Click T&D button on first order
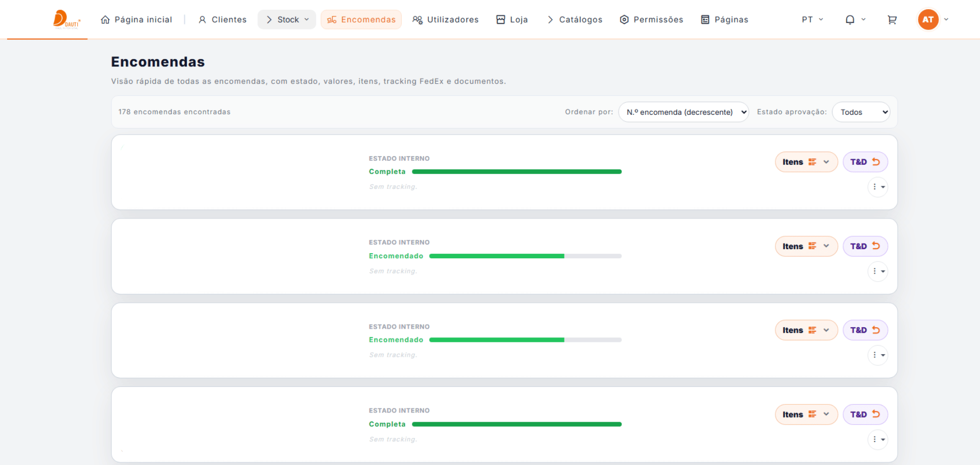The height and width of the screenshot is (465, 980). [865, 162]
